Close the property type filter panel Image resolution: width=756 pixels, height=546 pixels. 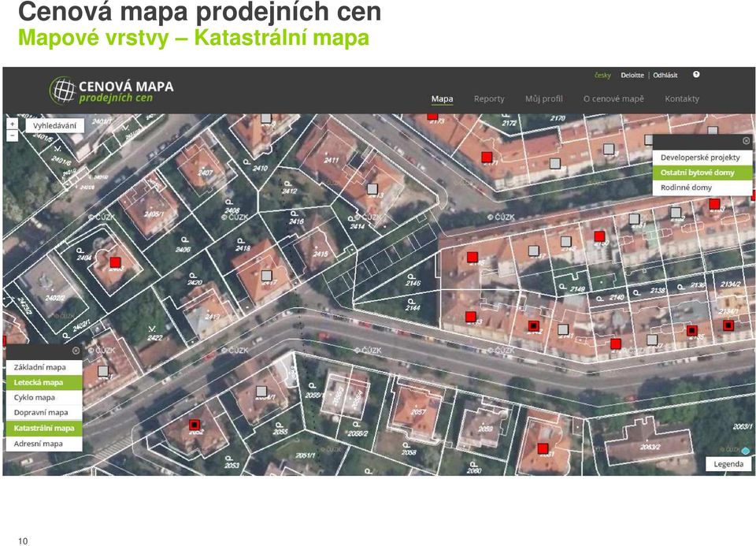(x=747, y=141)
